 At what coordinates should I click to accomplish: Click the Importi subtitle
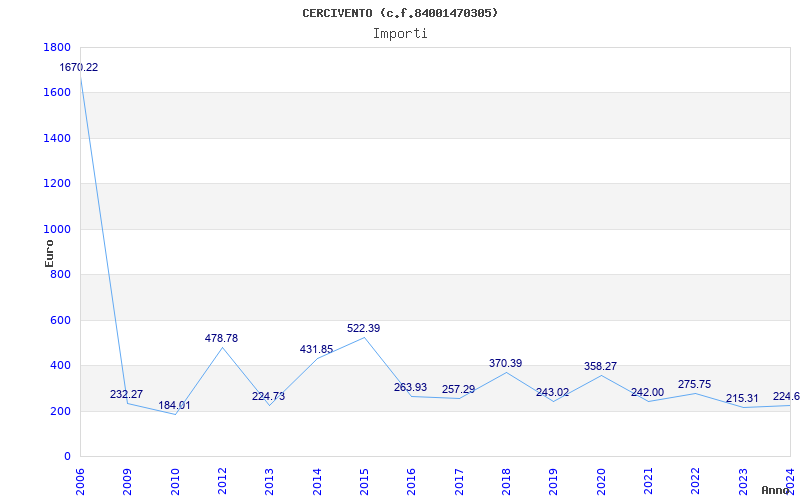point(400,34)
